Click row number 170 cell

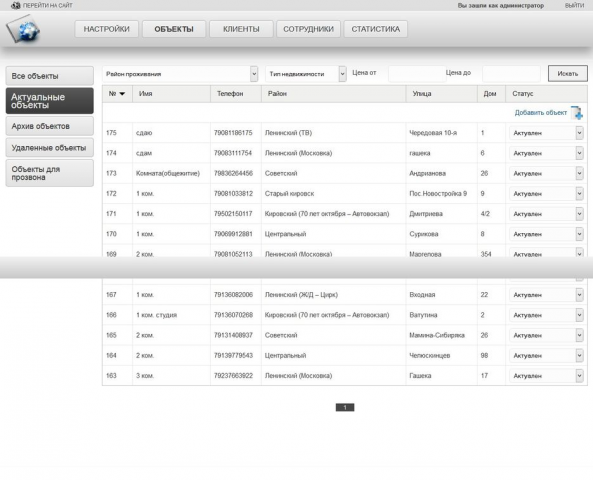coord(111,234)
